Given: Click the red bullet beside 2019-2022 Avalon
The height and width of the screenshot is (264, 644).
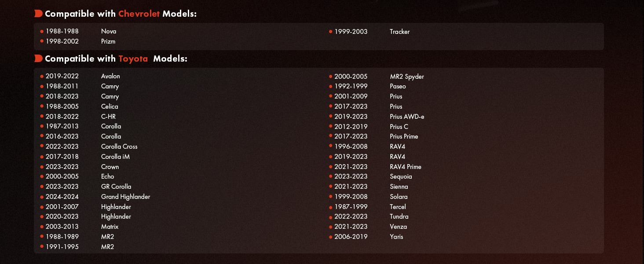Looking at the screenshot, I should [42, 77].
